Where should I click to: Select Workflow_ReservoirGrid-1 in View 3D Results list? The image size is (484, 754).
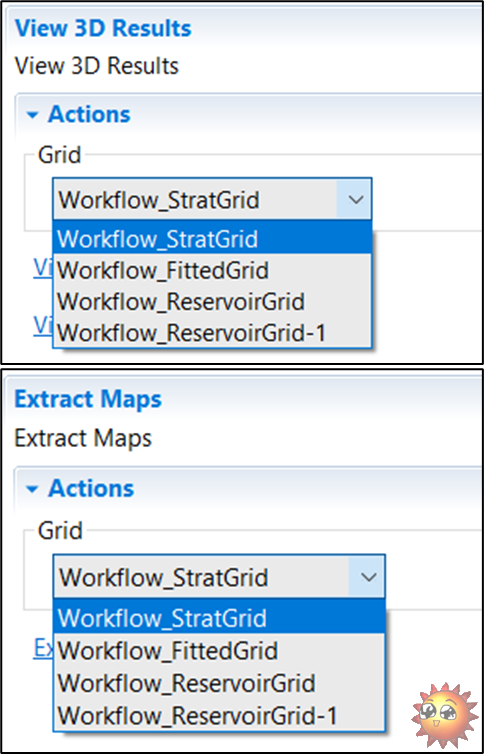tap(212, 332)
